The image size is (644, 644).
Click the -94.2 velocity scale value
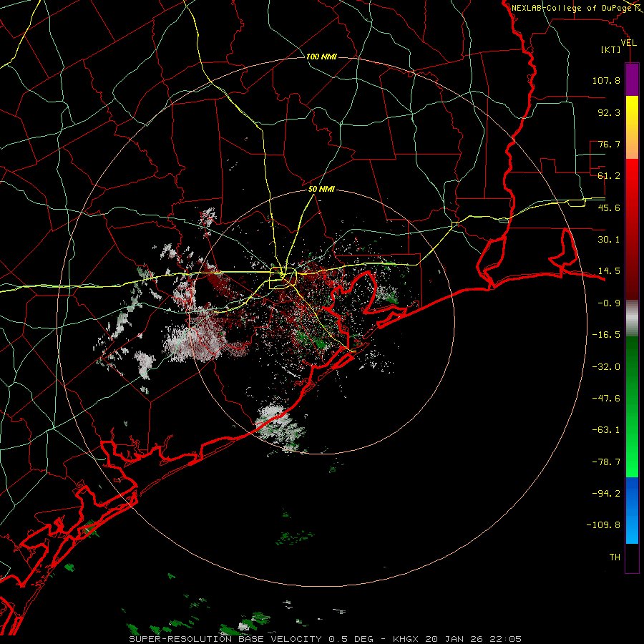coord(606,493)
